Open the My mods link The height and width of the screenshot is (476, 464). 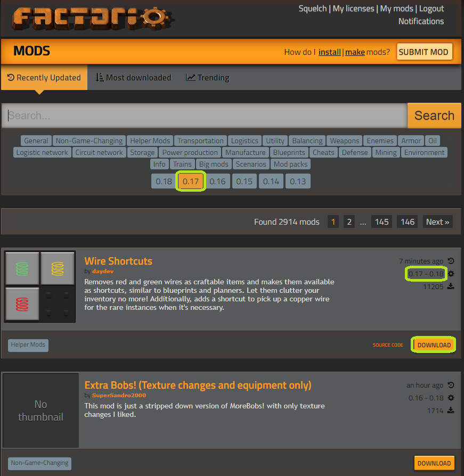click(396, 9)
